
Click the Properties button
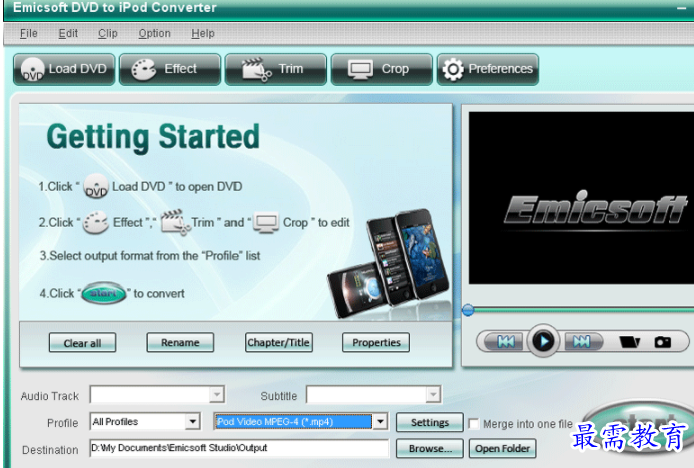(376, 343)
